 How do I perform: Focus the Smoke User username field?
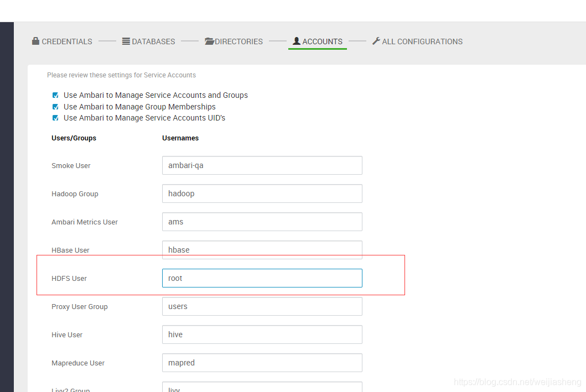coord(262,165)
